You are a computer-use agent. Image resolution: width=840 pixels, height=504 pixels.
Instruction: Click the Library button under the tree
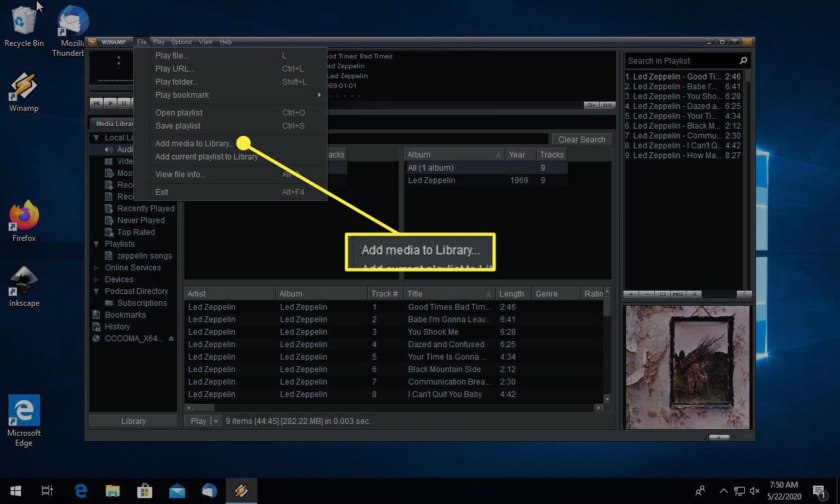[x=133, y=421]
